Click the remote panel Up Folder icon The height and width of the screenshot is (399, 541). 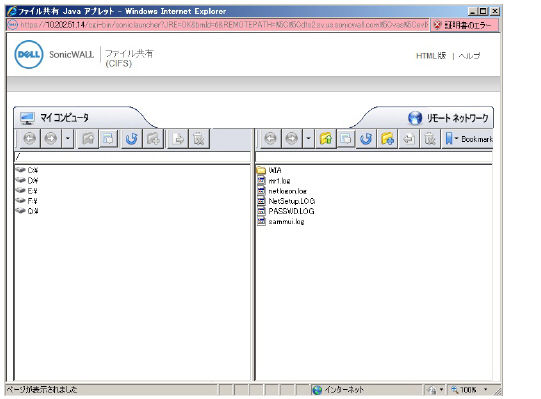click(x=326, y=139)
